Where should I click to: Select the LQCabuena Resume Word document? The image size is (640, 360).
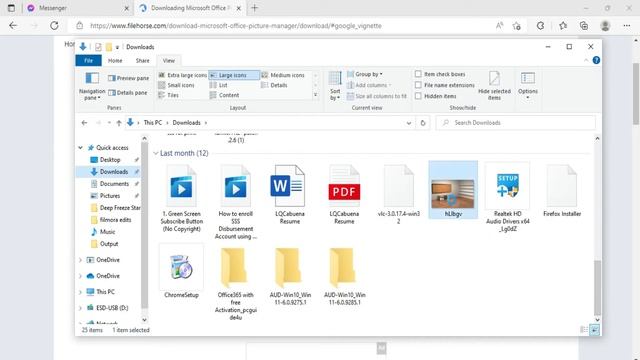[x=289, y=194]
